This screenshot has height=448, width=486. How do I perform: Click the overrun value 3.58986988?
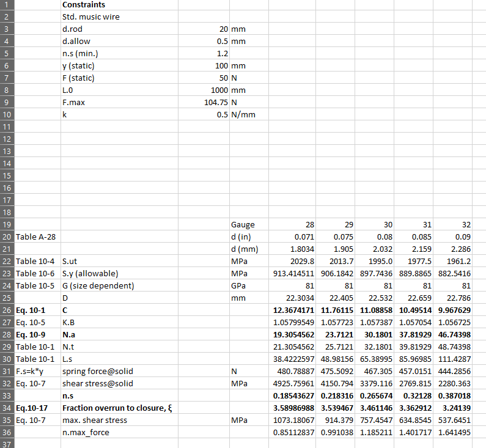[x=292, y=408]
